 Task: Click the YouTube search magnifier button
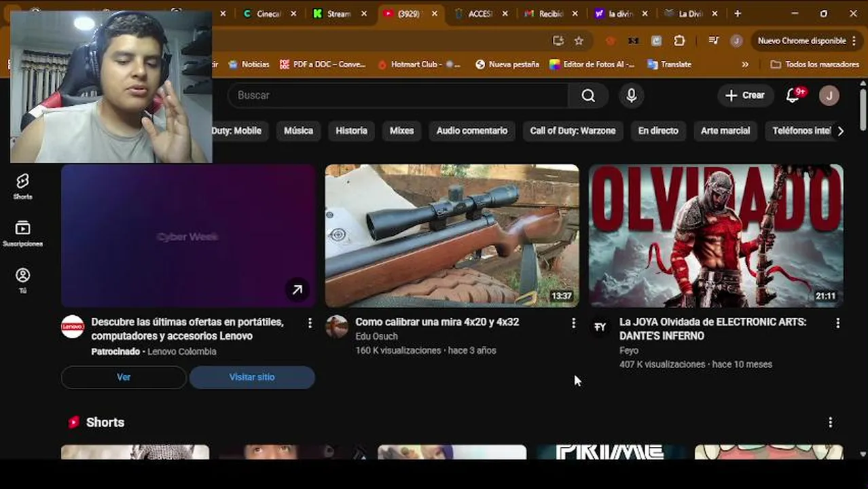588,96
